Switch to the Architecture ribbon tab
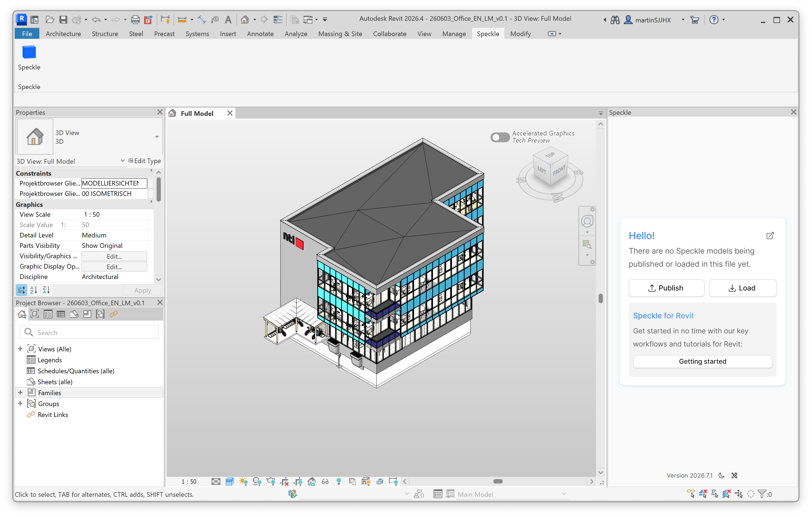Screen dimensions: 812x517 click(x=63, y=34)
